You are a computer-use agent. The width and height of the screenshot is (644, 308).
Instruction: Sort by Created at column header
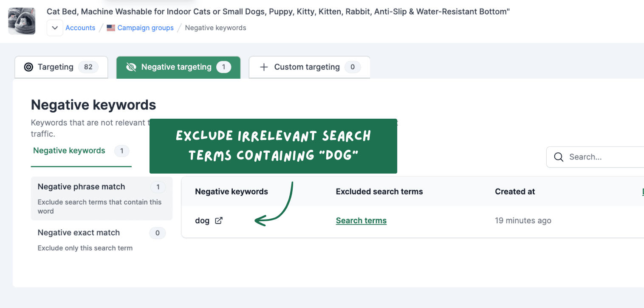[x=515, y=191]
